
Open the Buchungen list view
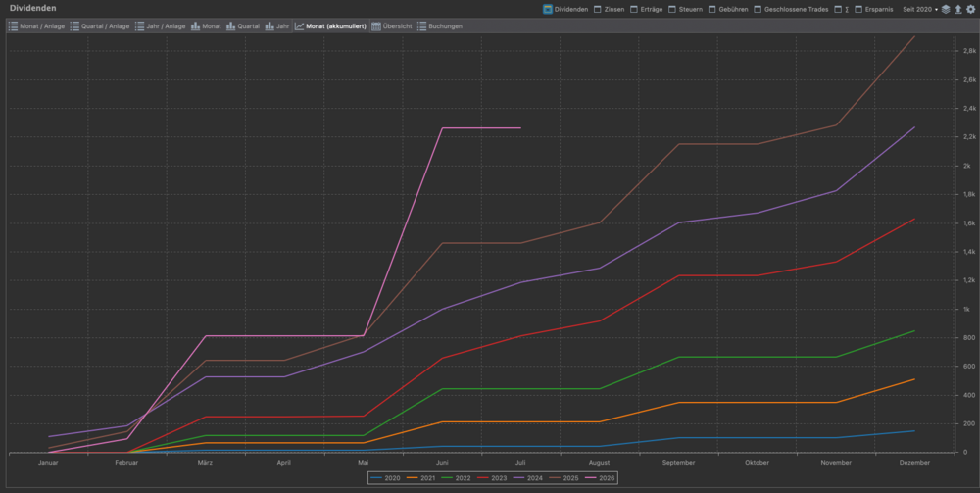(440, 26)
